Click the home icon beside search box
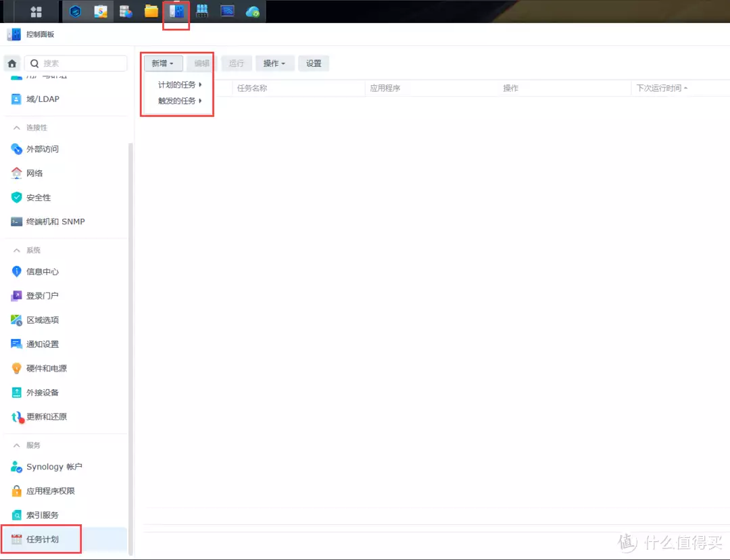The width and height of the screenshot is (730, 560). 12,63
